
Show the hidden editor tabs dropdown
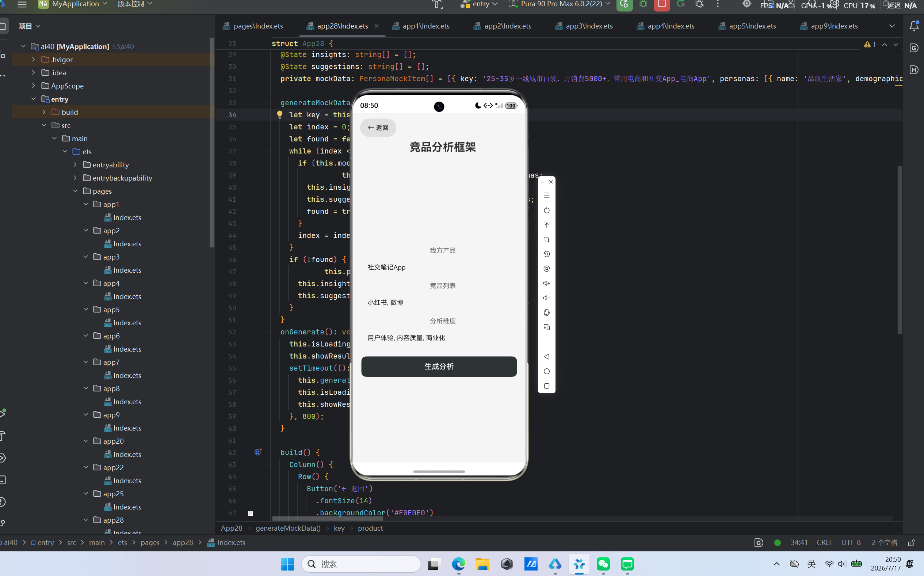[x=892, y=26]
